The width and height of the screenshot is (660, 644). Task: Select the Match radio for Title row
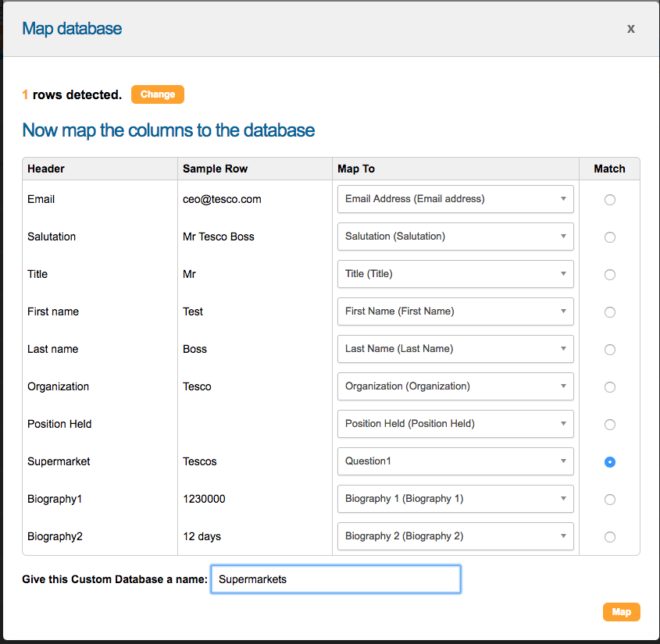610,275
